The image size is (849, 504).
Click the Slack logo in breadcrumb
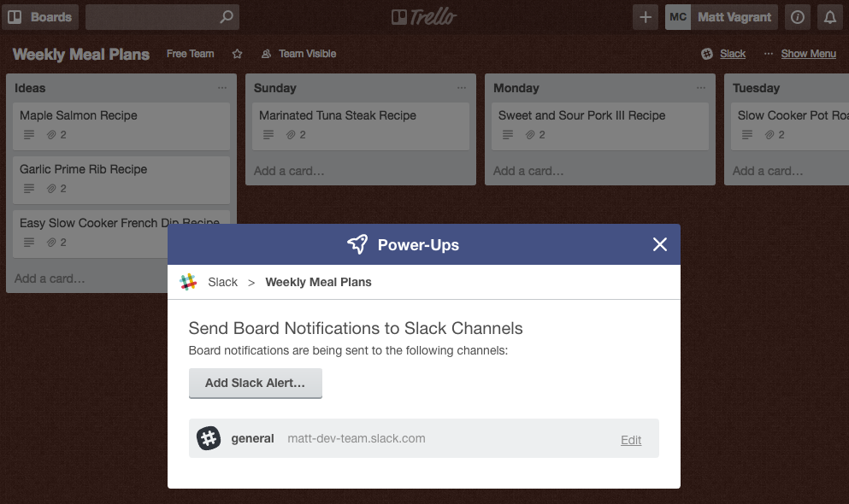(x=188, y=282)
